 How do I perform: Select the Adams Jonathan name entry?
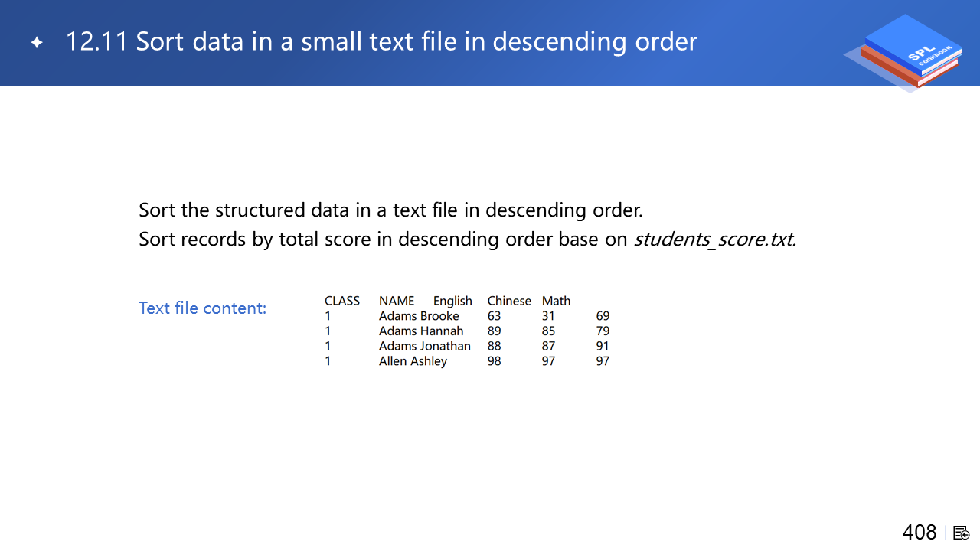tap(425, 346)
